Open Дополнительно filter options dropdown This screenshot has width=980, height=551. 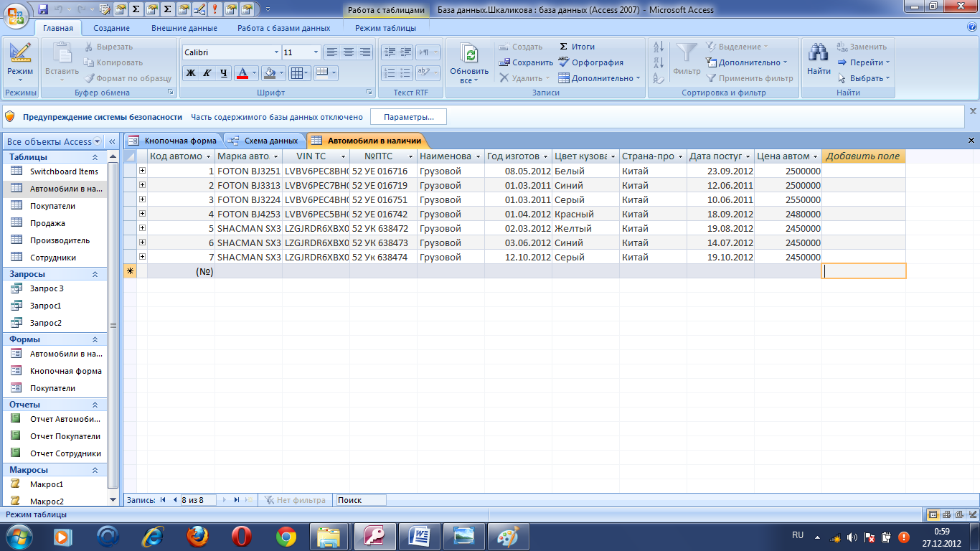click(747, 62)
